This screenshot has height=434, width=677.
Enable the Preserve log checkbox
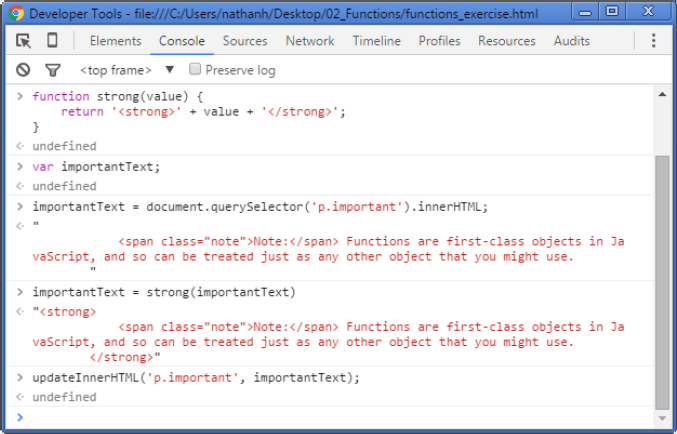[195, 69]
